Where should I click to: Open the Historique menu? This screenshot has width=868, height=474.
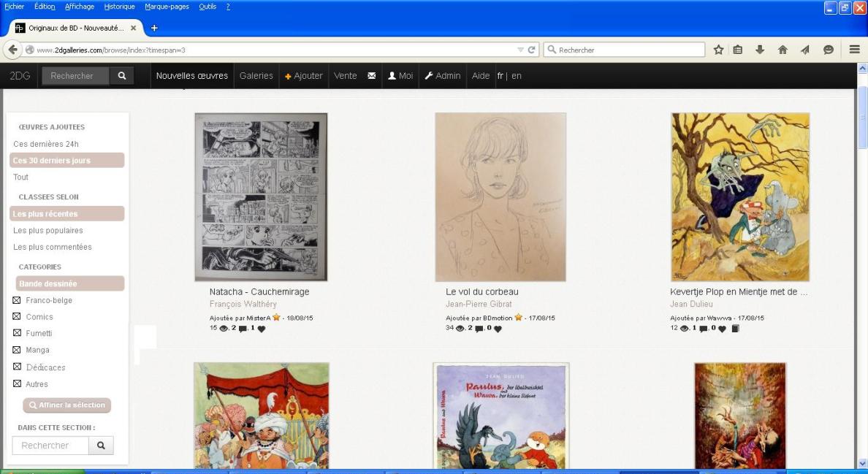119,7
